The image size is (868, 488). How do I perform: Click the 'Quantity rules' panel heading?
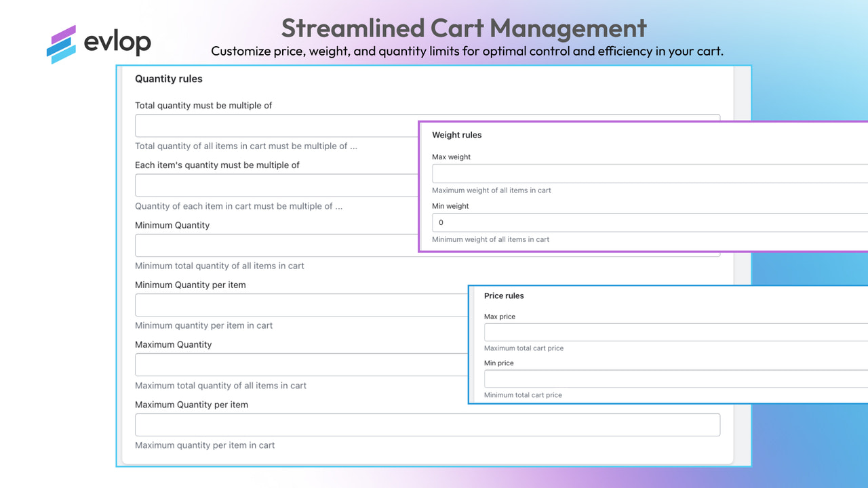168,79
